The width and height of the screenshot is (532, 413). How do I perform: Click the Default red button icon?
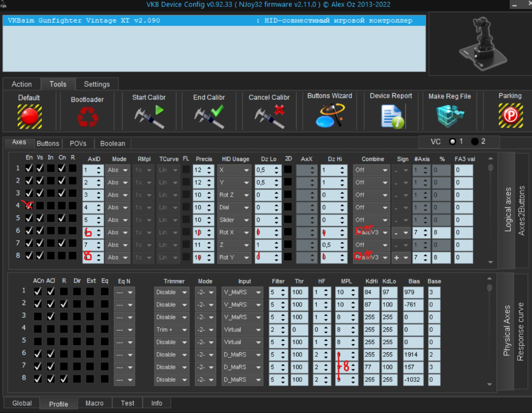tap(29, 116)
